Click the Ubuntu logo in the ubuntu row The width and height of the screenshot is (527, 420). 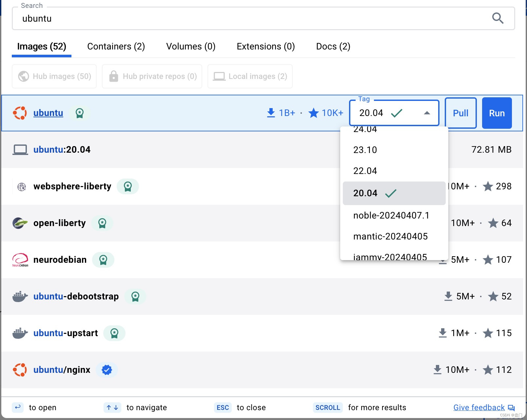pos(20,113)
